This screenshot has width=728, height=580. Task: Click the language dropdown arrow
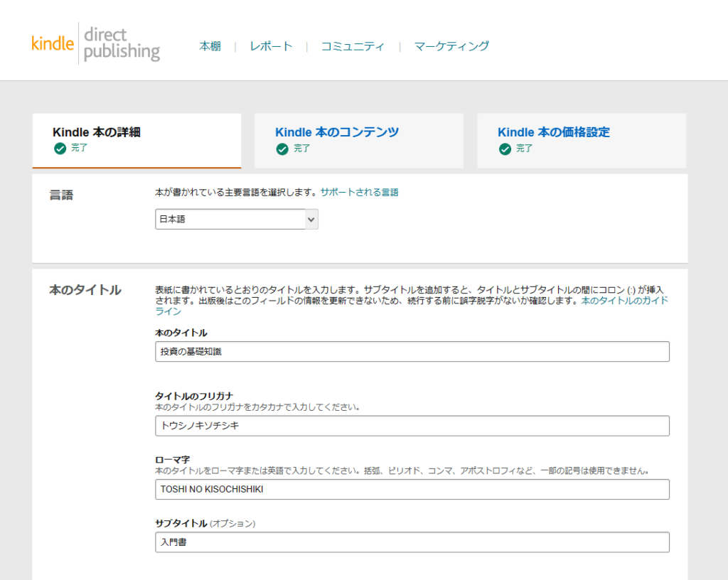click(311, 220)
